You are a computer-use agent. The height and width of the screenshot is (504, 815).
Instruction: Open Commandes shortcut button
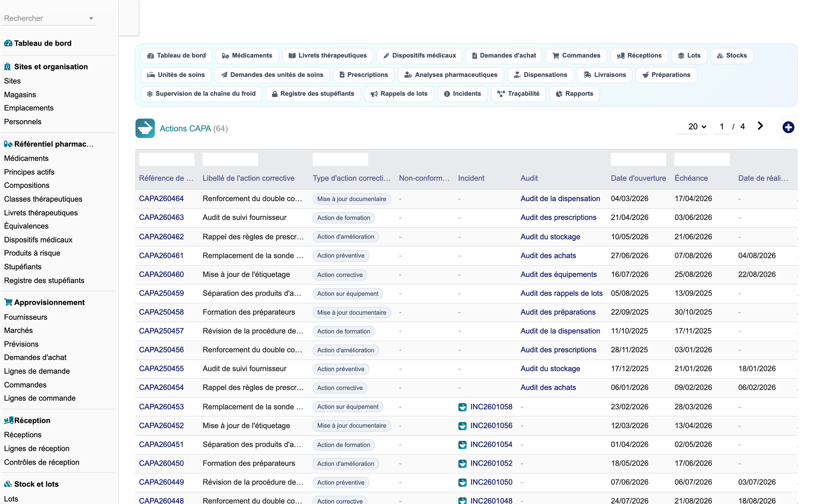click(x=576, y=56)
